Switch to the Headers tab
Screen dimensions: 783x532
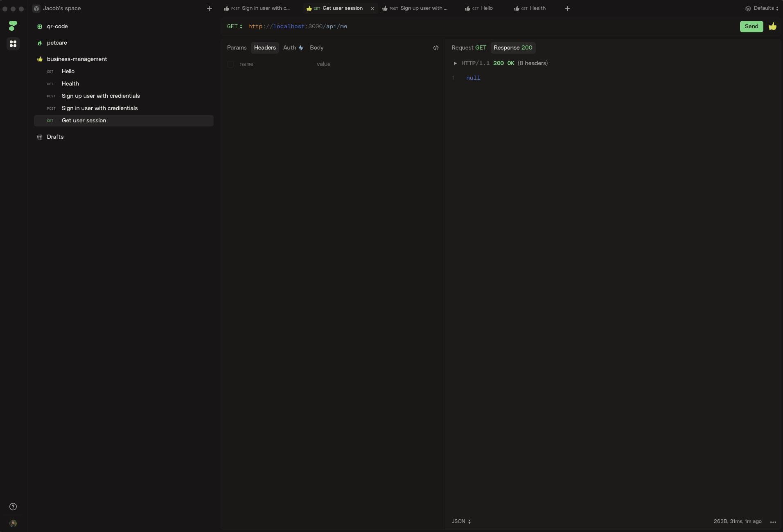[265, 48]
